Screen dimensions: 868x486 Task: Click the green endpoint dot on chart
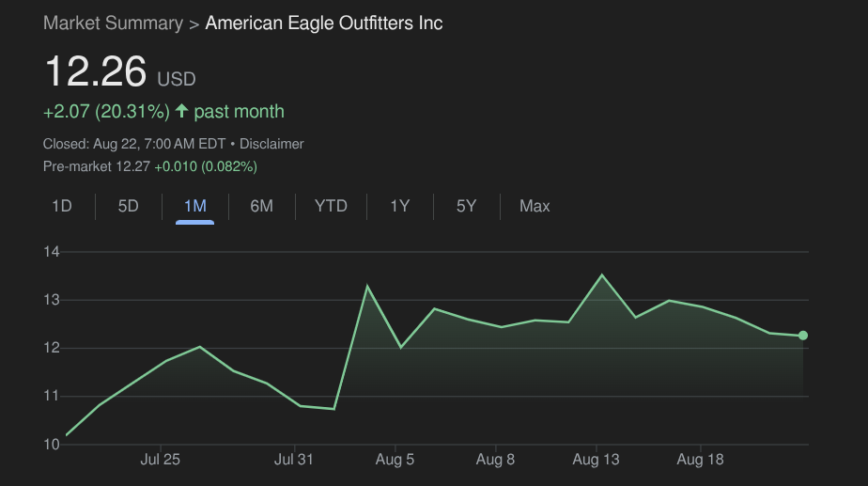tap(803, 336)
